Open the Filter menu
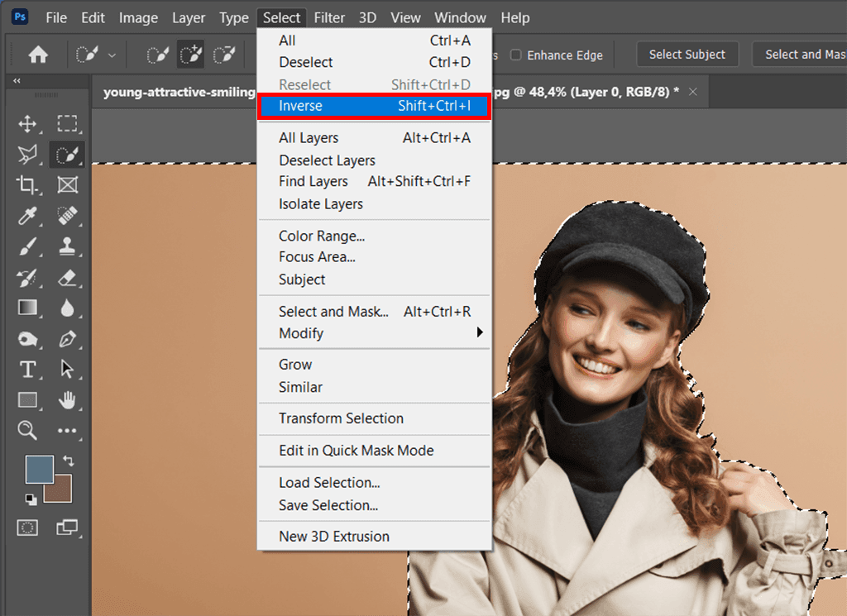Viewport: 847px width, 616px height. tap(329, 18)
